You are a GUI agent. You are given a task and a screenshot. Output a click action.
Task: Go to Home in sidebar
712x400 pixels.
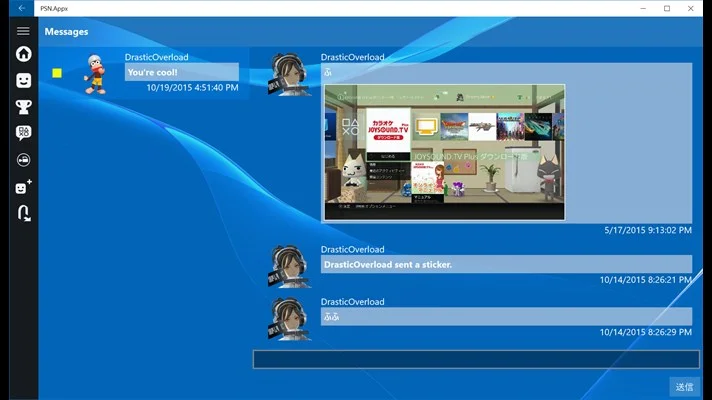click(x=24, y=54)
